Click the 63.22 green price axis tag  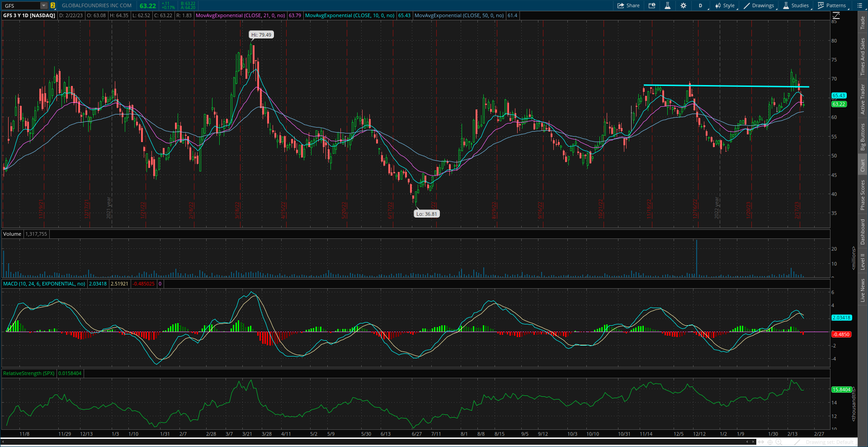(839, 104)
